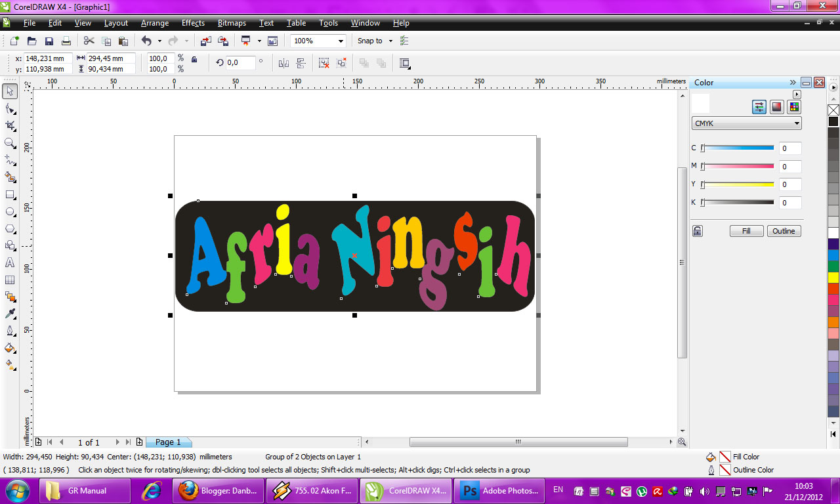Click the Copy icon
The width and height of the screenshot is (840, 504).
click(106, 41)
